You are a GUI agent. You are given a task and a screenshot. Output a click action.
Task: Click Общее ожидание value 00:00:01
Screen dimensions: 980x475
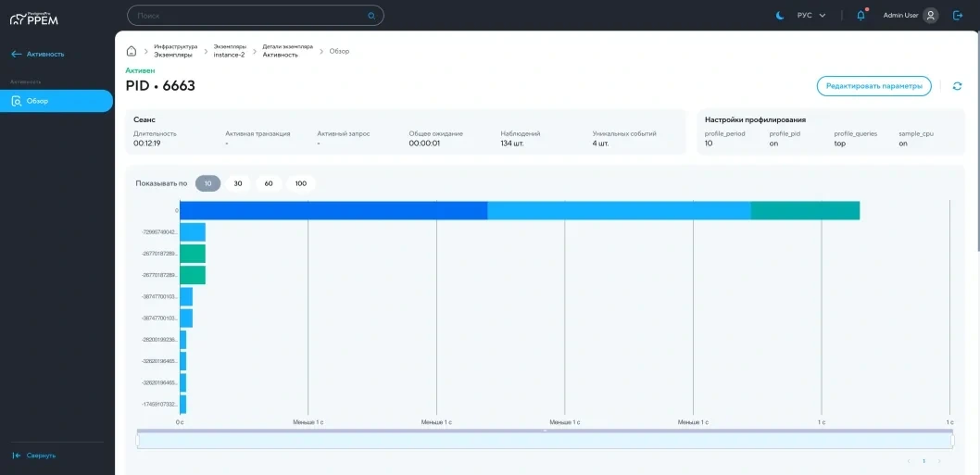pyautogui.click(x=425, y=144)
